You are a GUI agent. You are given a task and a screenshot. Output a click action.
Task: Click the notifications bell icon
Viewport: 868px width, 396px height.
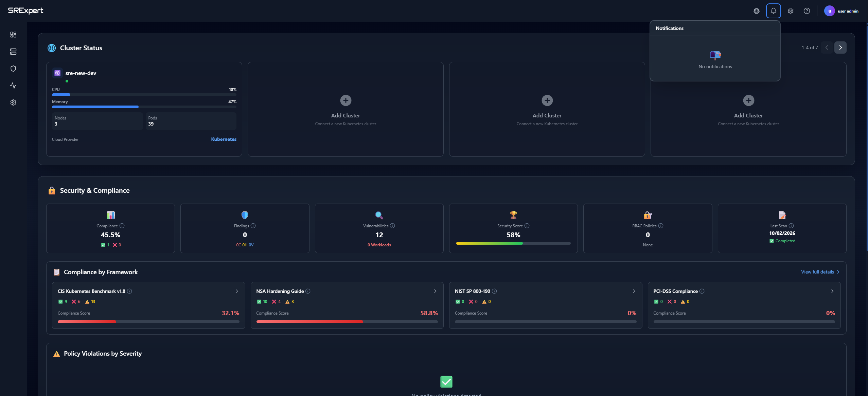[773, 11]
